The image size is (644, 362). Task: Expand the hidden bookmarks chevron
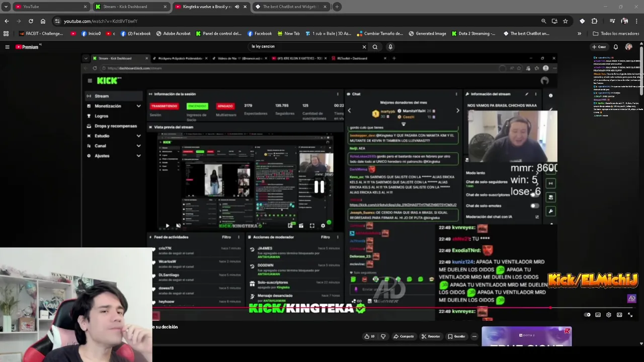pos(579,34)
